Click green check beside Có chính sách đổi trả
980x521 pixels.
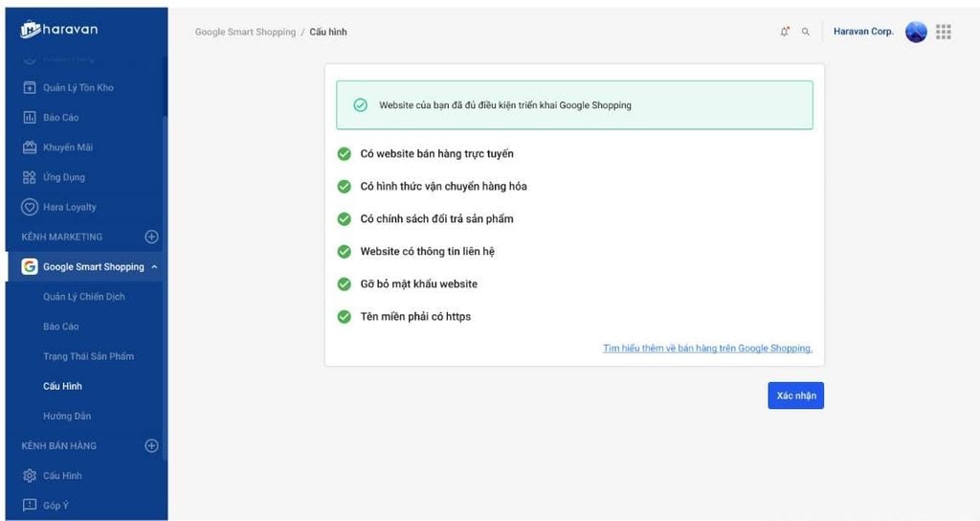pyautogui.click(x=344, y=219)
